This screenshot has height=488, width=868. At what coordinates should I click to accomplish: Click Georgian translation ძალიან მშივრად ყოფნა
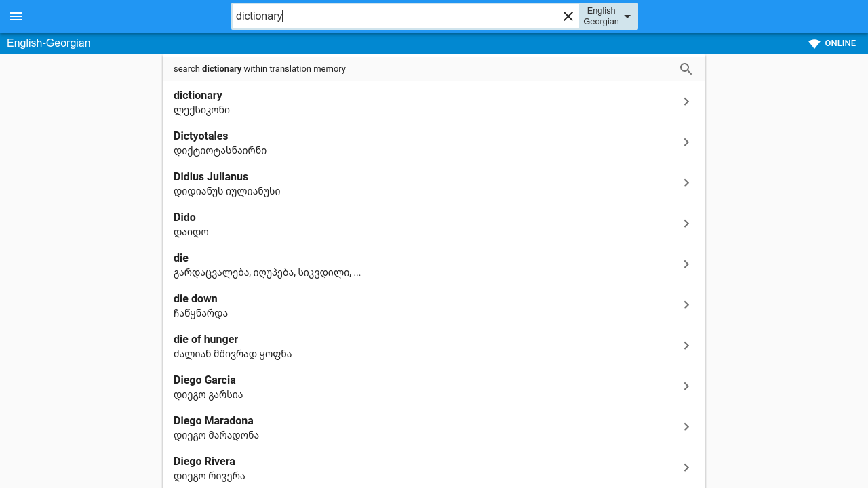pyautogui.click(x=233, y=354)
